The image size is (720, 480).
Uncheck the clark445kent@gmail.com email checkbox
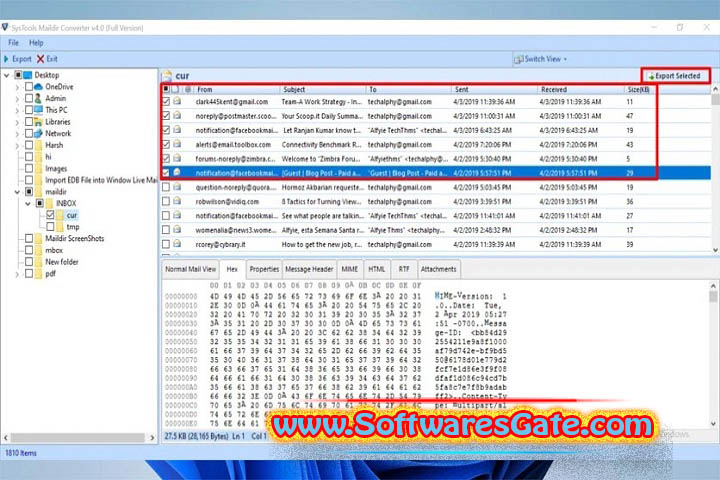tap(166, 102)
